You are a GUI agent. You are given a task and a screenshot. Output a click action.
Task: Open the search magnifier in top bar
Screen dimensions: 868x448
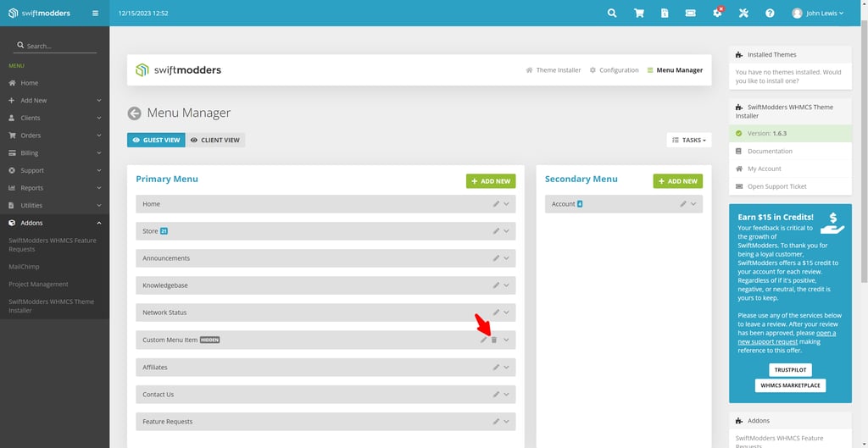pos(612,14)
